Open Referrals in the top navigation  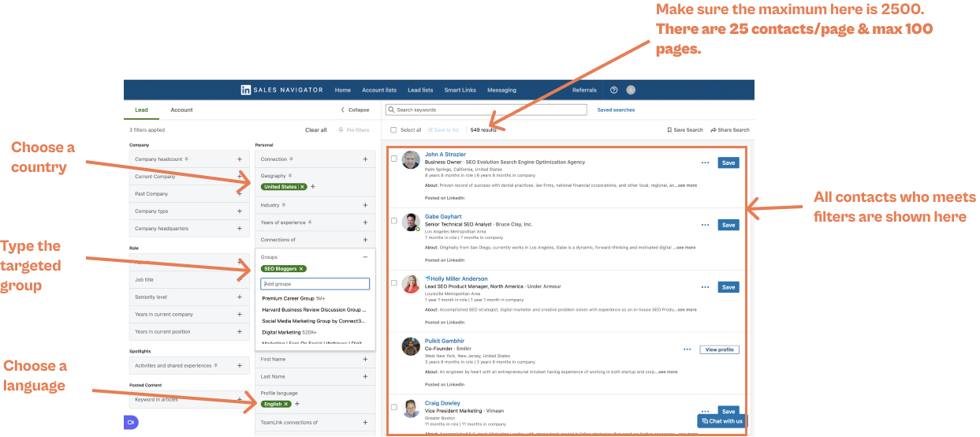584,90
